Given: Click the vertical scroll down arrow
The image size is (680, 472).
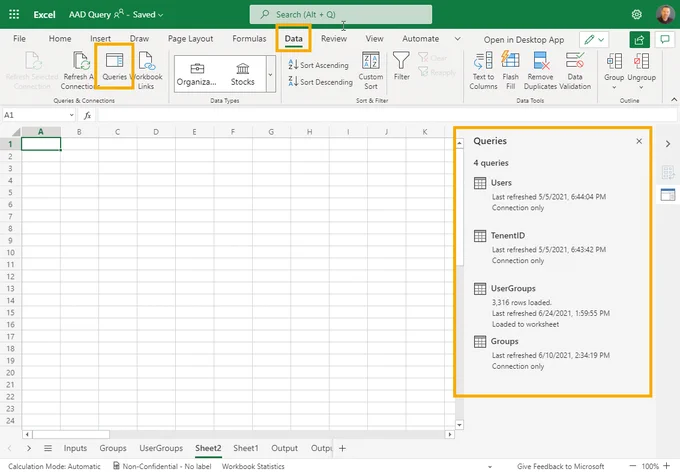Looking at the screenshot, I should (459, 425).
